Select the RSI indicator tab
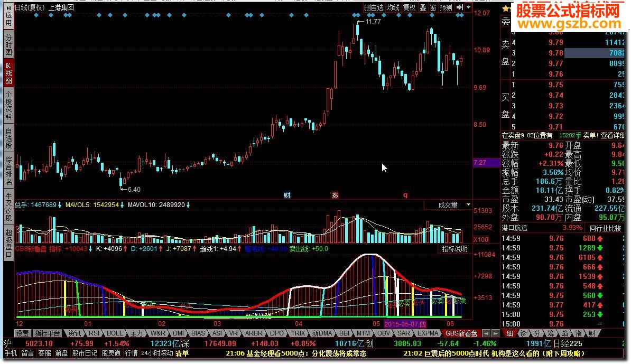This screenshot has height=364, width=631. [x=94, y=333]
